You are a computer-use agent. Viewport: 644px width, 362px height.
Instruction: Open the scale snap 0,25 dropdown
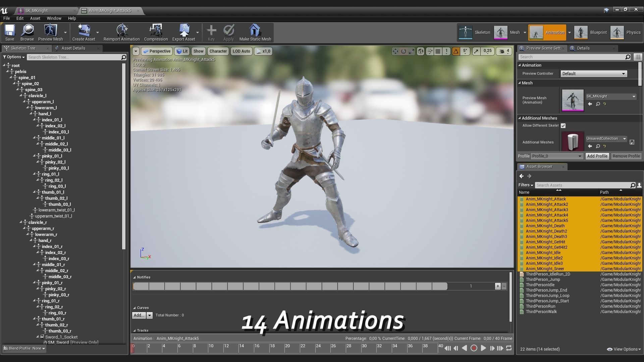coord(488,51)
